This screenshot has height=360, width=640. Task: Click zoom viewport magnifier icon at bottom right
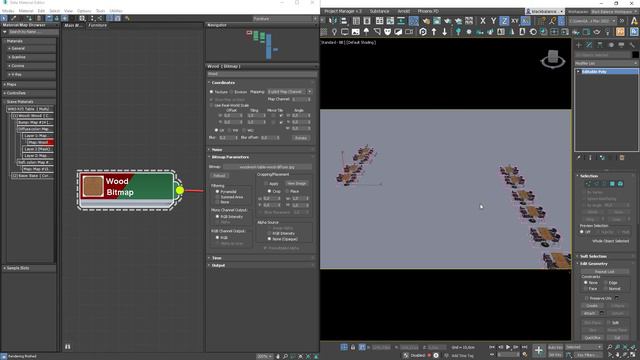pyautogui.click(x=610, y=347)
